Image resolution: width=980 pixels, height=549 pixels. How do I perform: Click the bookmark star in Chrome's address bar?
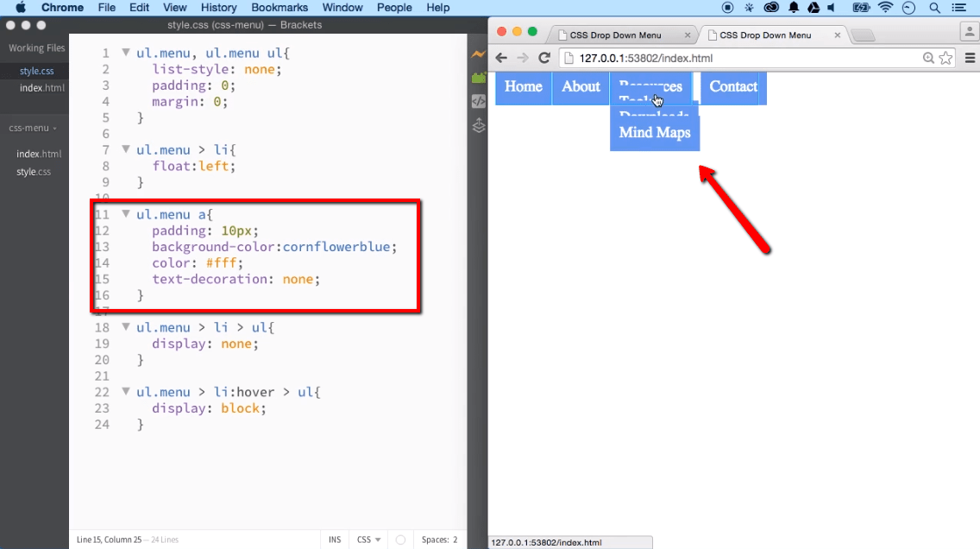[945, 58]
